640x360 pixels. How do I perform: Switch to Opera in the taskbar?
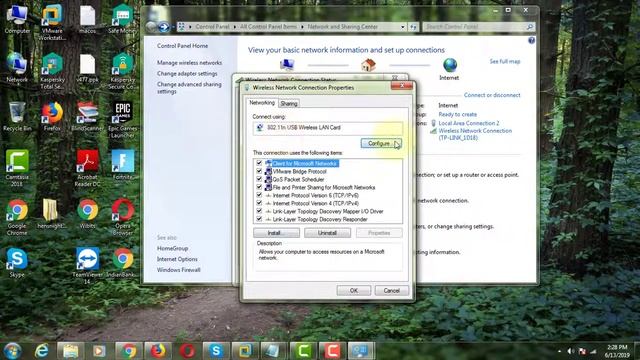[187, 351]
